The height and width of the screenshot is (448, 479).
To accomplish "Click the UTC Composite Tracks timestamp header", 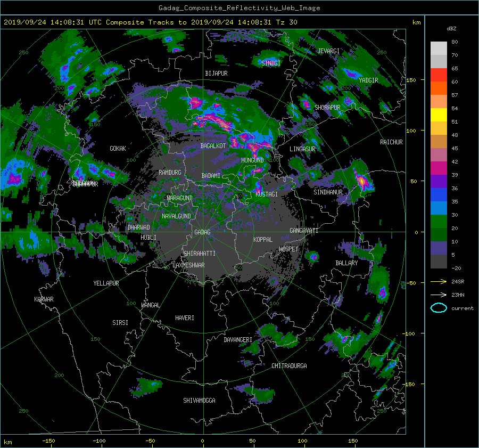I will point(150,22).
